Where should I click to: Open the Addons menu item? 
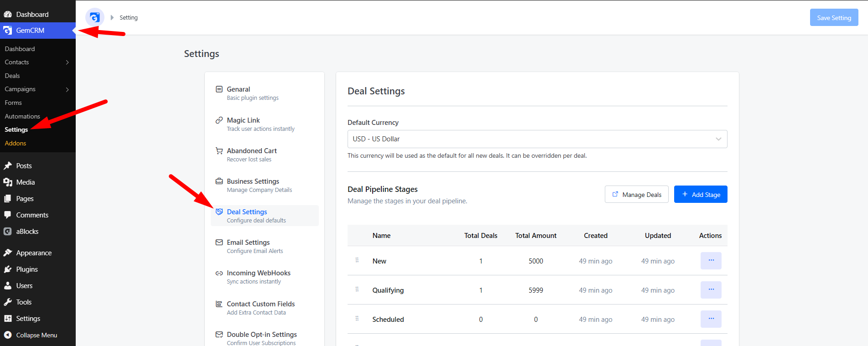pos(16,143)
